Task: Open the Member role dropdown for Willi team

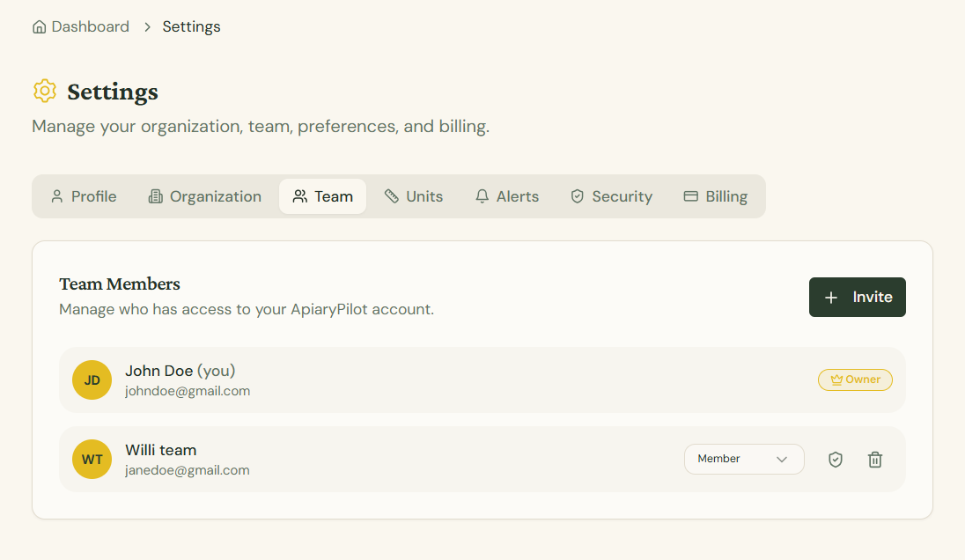Action: pos(744,459)
